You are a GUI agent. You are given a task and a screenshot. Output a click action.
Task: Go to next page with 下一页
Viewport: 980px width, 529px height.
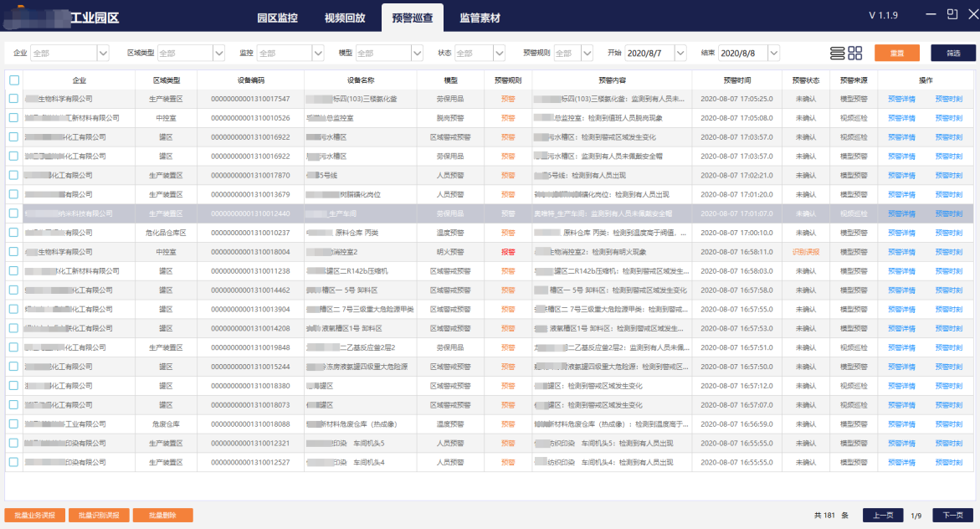[x=953, y=515]
